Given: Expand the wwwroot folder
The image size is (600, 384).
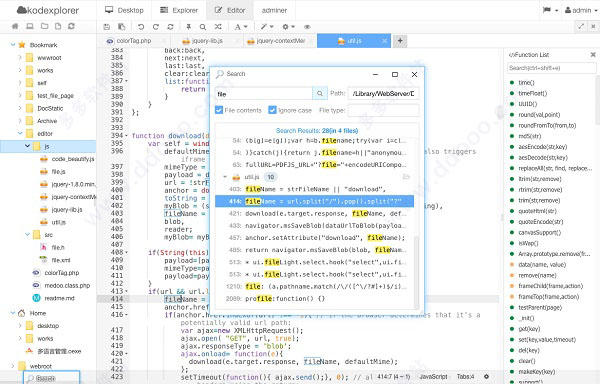Looking at the screenshot, I should (x=20, y=58).
